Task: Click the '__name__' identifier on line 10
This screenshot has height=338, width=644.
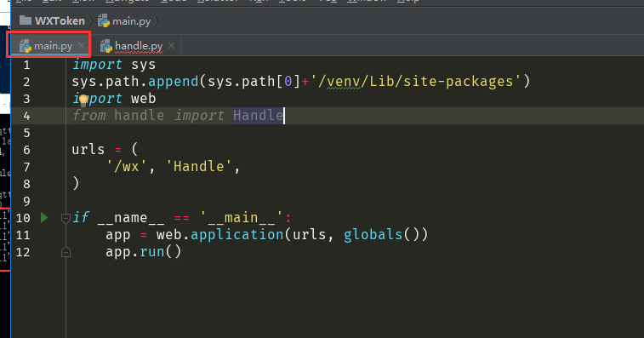Action: (131, 217)
